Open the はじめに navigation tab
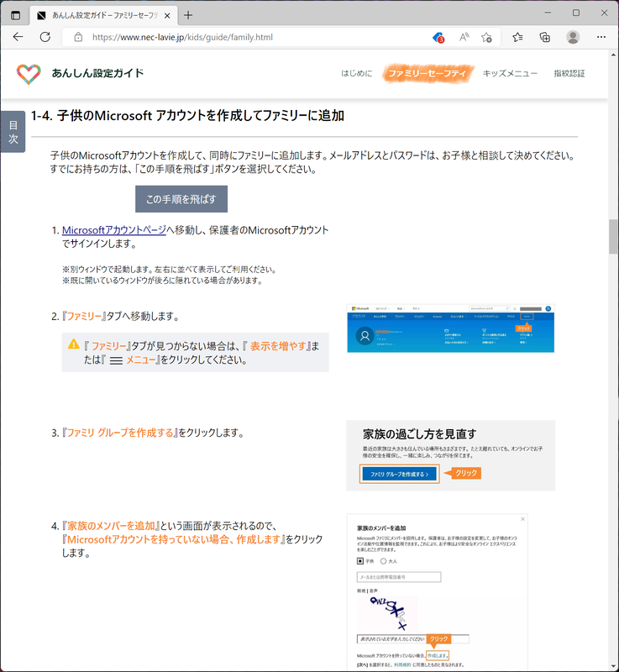This screenshot has width=619, height=672. [x=356, y=73]
